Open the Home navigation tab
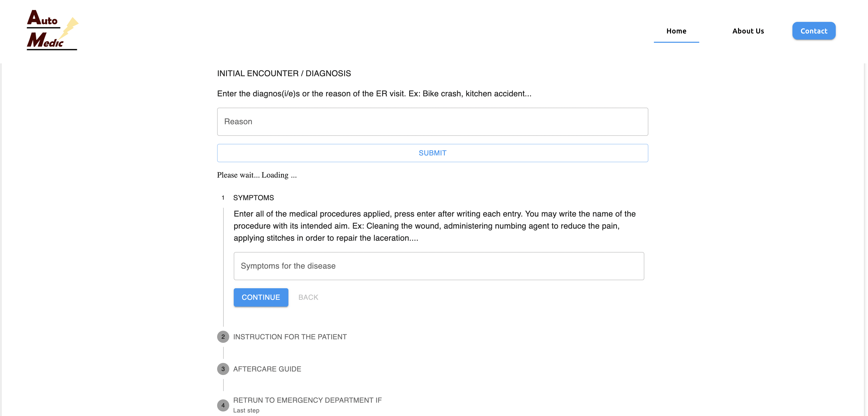 click(676, 31)
